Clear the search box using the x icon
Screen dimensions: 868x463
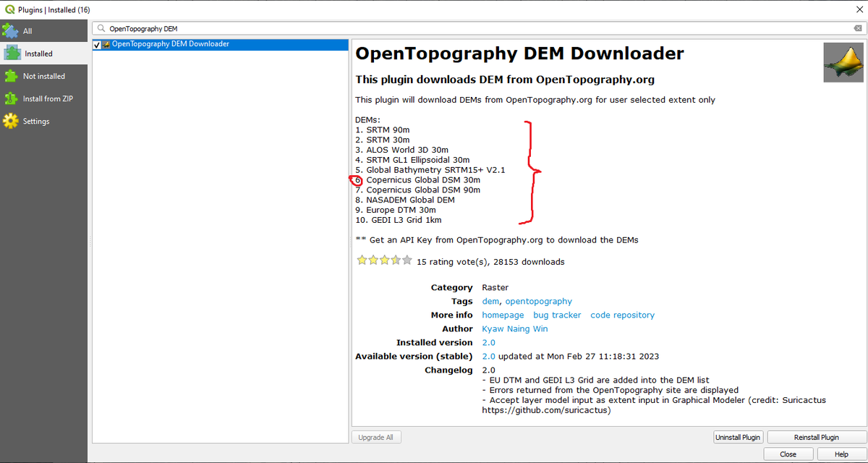pyautogui.click(x=859, y=27)
